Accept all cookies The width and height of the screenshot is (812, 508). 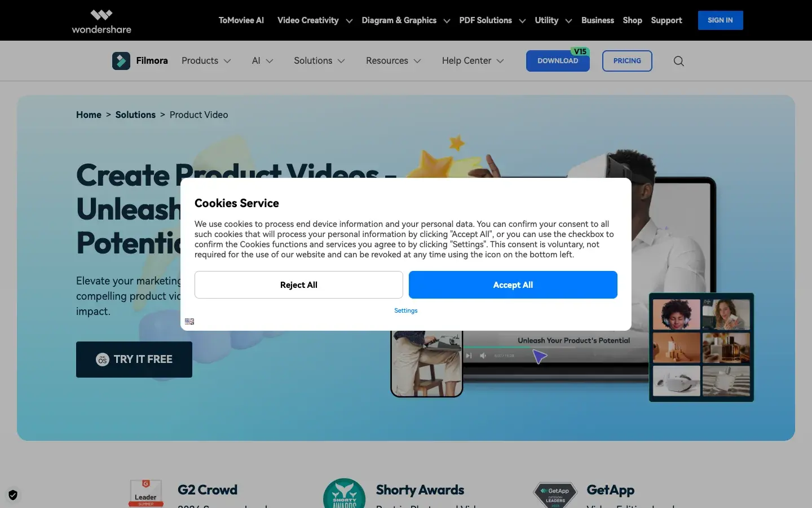point(513,285)
